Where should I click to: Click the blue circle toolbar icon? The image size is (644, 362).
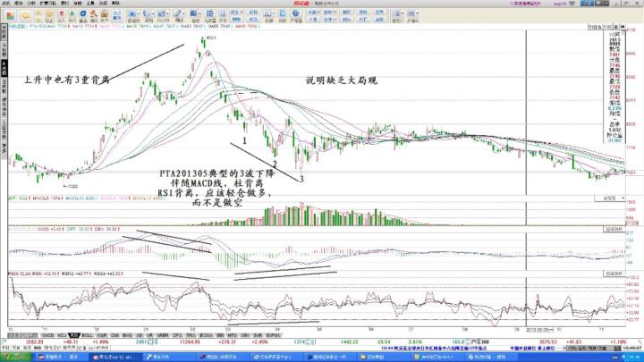[x=83, y=14]
